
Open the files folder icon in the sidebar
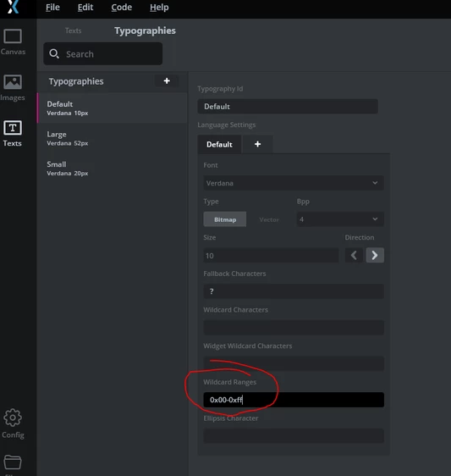click(x=13, y=462)
